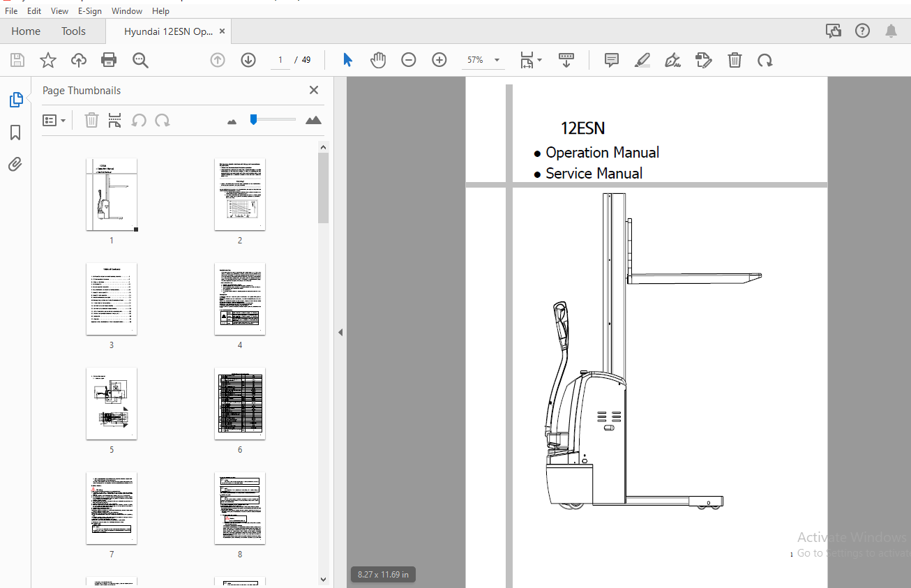Click thumbnails panel scroll down arrow

coord(323,579)
